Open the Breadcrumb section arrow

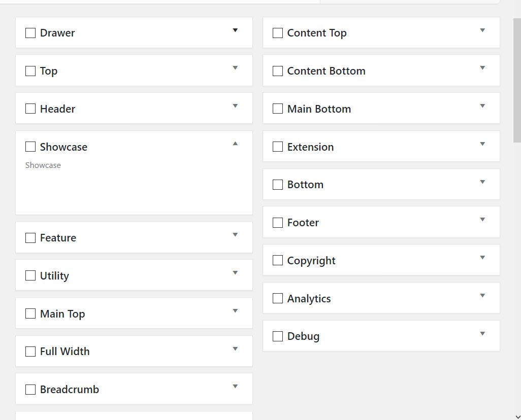[x=235, y=387]
